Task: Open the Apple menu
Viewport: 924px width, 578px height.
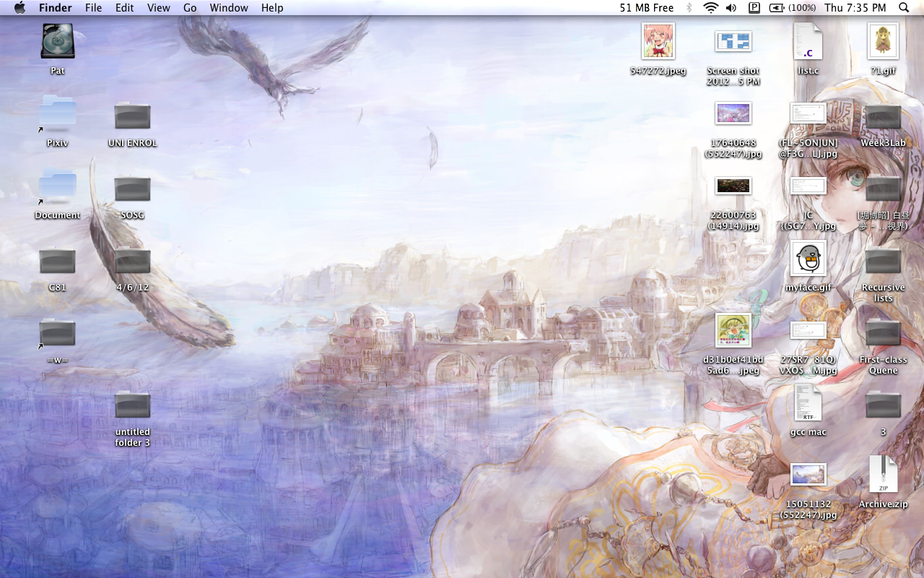Action: 19,7
